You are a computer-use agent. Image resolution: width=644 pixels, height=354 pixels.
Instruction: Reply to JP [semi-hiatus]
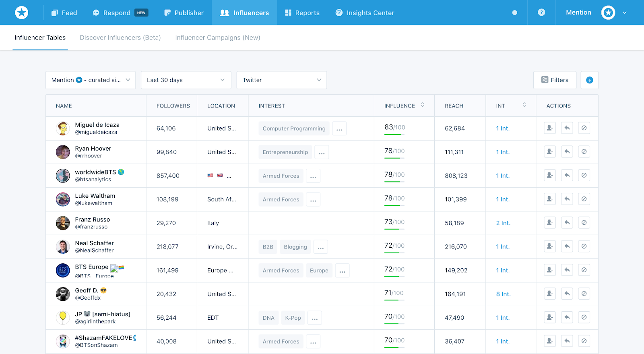coord(567,317)
